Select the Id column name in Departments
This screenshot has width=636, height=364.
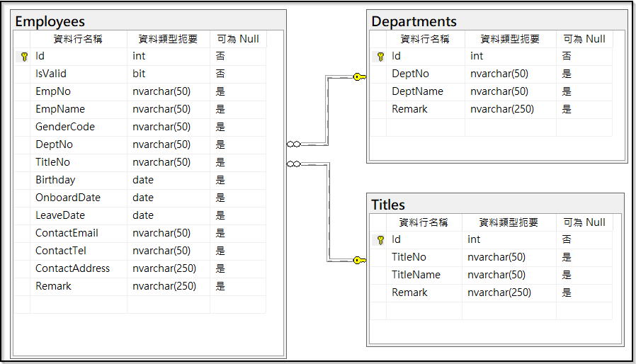pyautogui.click(x=396, y=56)
